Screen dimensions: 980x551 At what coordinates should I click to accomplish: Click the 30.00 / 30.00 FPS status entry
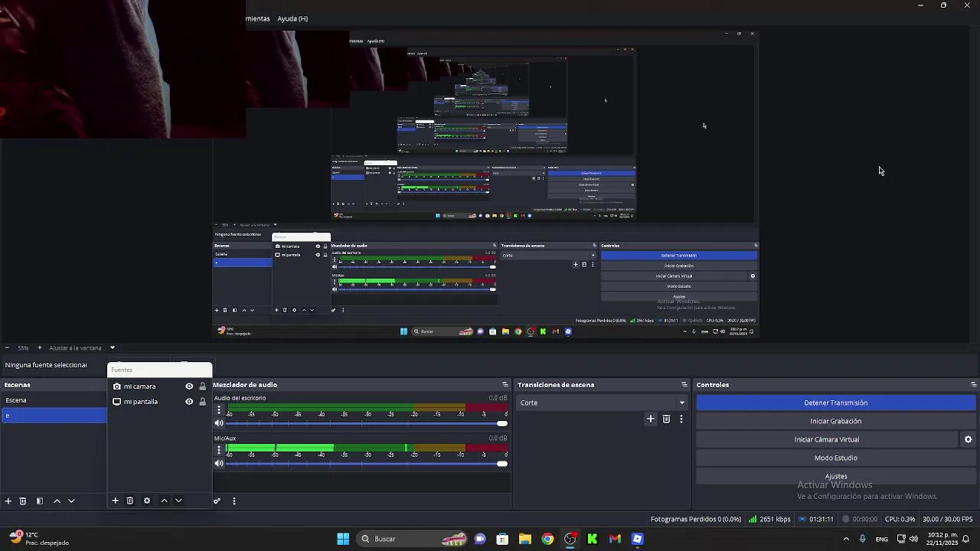[x=948, y=519]
